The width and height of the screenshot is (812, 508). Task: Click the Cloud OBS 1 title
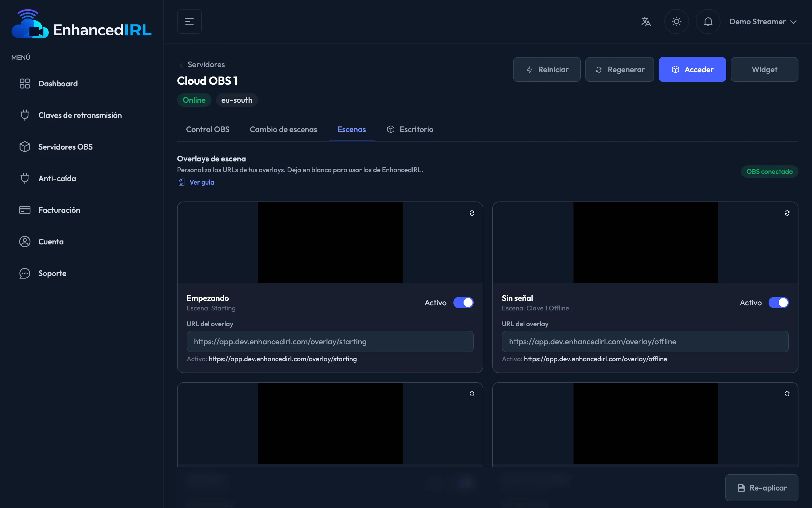(207, 81)
